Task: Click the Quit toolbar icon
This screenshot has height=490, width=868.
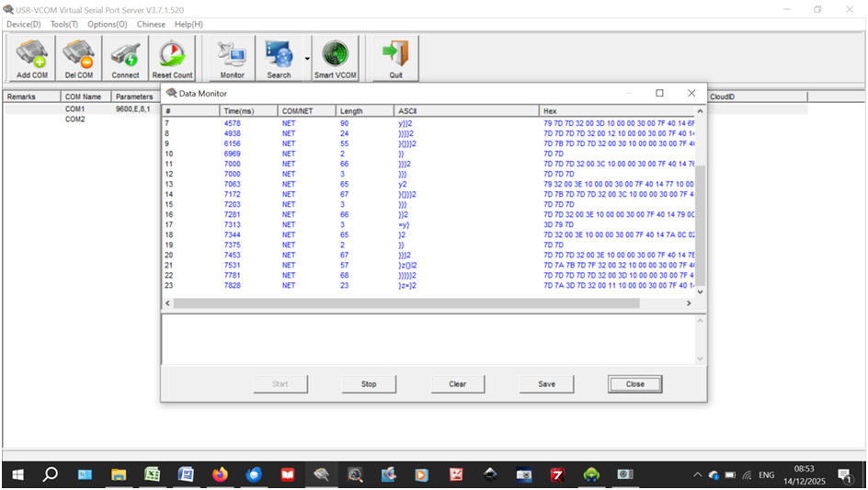Action: (x=394, y=59)
